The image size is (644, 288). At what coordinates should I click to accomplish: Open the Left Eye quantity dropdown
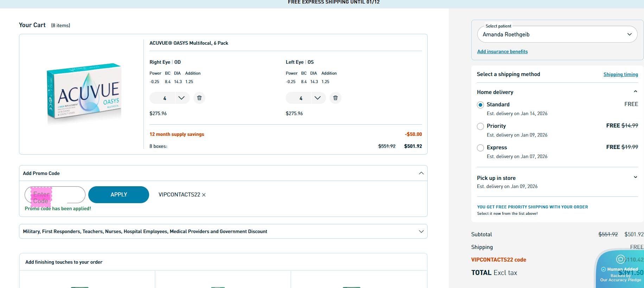click(x=317, y=98)
